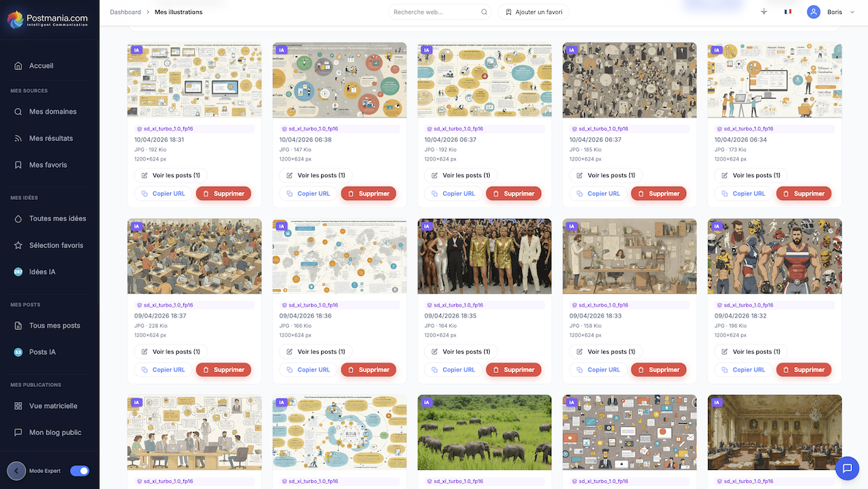Click Voir les posts for 09/04/2026 18:35
This screenshot has width=868, height=489.
461,352
